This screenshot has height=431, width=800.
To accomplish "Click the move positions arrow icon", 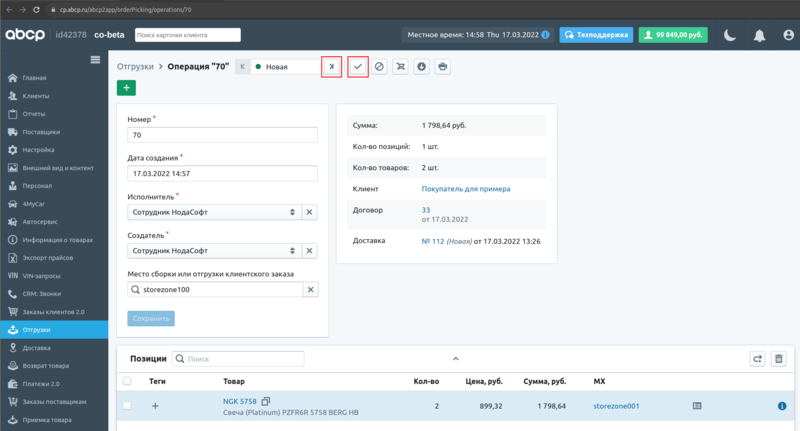I will coord(757,359).
